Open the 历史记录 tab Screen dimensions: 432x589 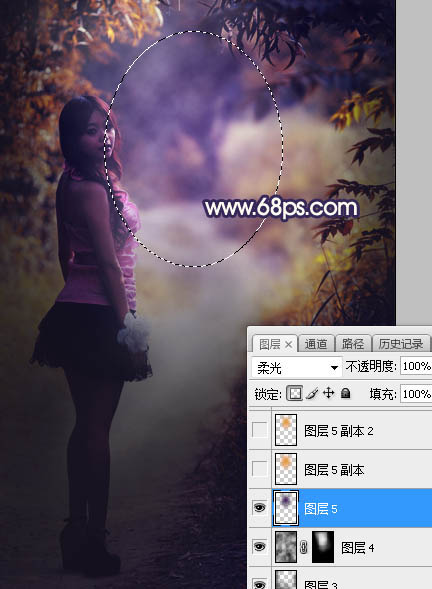400,344
